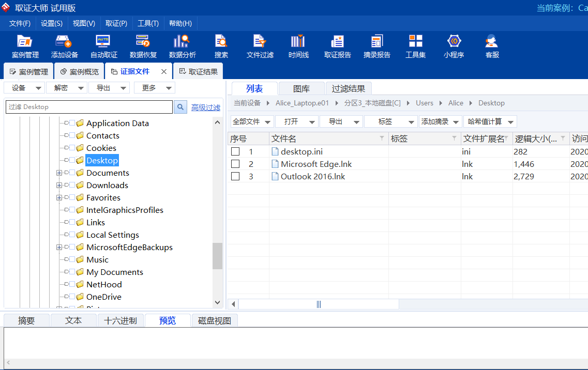Viewport: 588px width, 370px height.
Task: Click the Microsoft Edge.lnk file icon
Action: click(275, 164)
